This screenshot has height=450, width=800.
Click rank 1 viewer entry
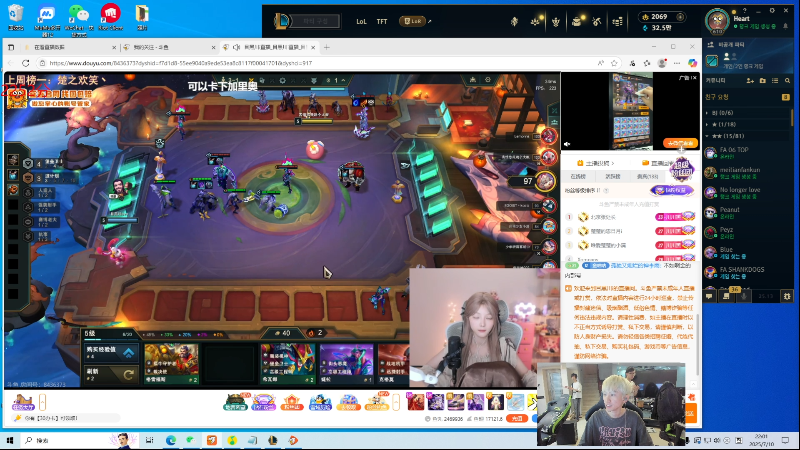click(630, 217)
